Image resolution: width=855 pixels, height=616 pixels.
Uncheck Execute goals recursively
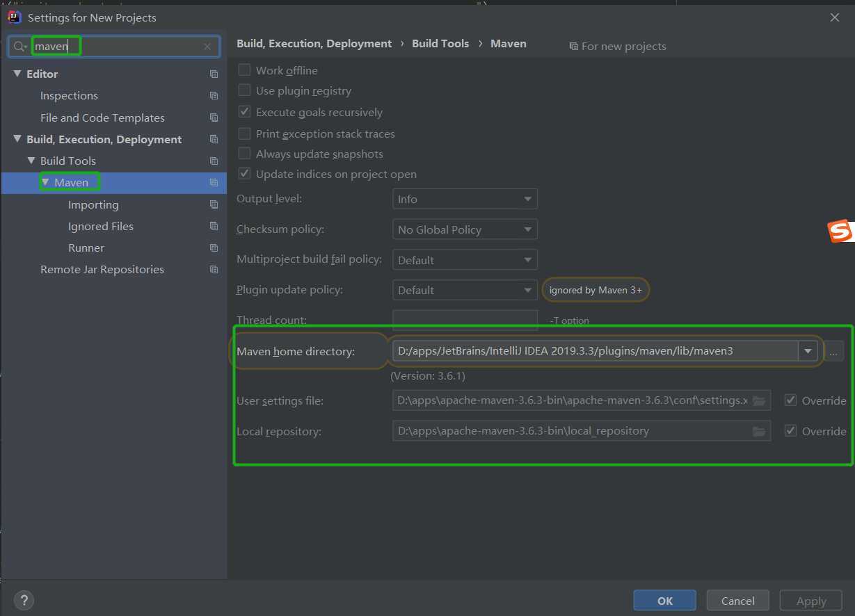click(244, 111)
